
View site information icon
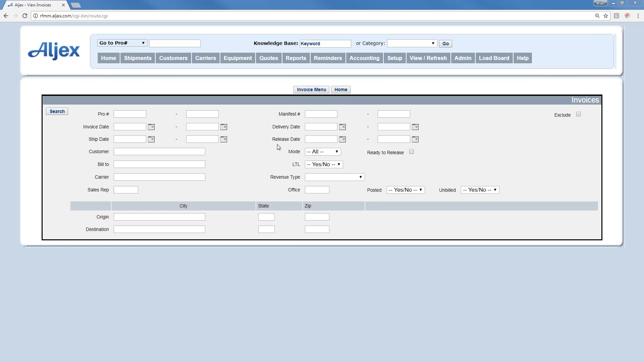pyautogui.click(x=36, y=16)
